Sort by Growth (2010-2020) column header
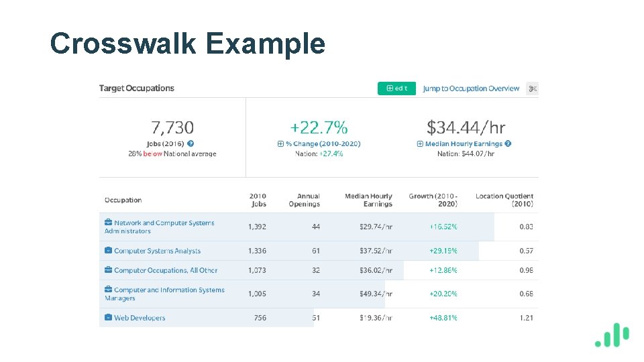Image resolution: width=644 pixels, height=362 pixels. 433,200
